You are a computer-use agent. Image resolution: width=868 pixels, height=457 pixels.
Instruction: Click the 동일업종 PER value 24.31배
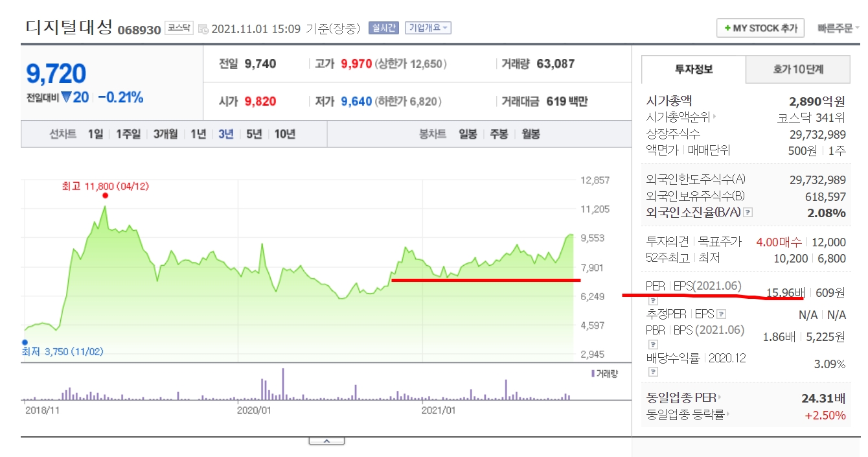[823, 398]
